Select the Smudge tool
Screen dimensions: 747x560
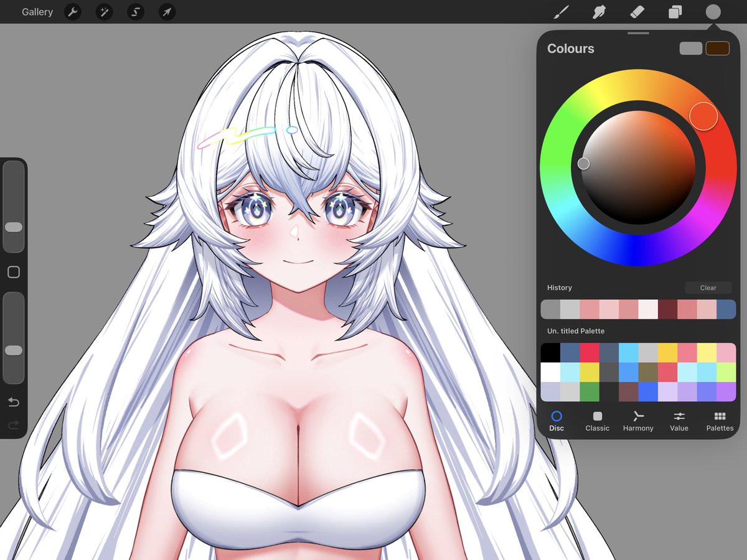tap(598, 12)
